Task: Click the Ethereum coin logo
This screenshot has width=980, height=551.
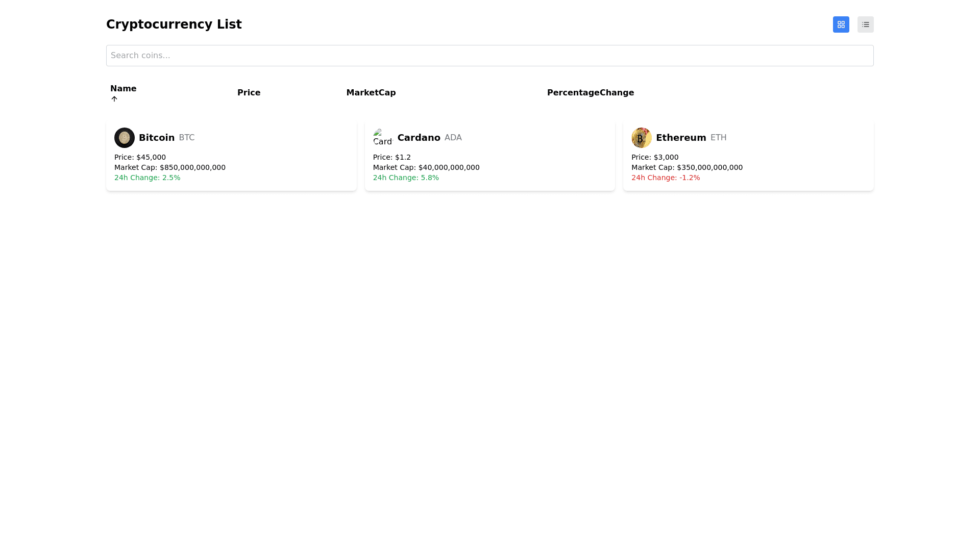Action: [641, 138]
